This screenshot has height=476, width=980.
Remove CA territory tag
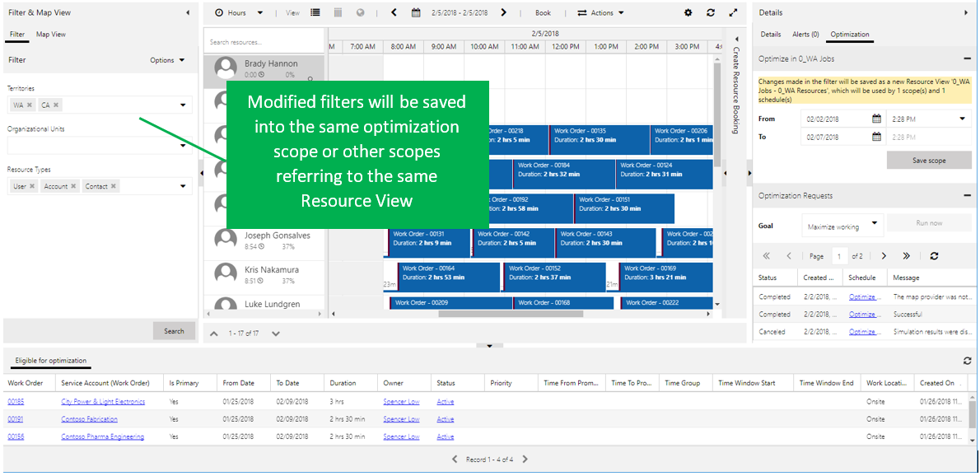point(56,105)
